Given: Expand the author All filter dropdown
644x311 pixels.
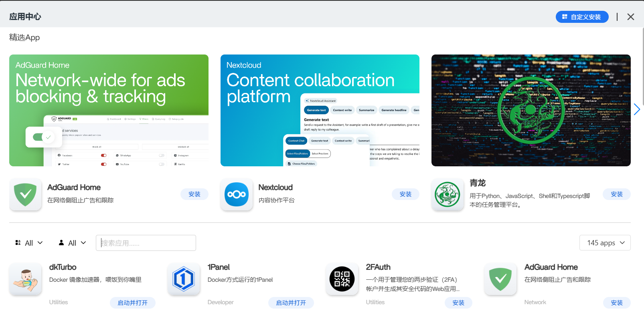Looking at the screenshot, I should pos(72,243).
